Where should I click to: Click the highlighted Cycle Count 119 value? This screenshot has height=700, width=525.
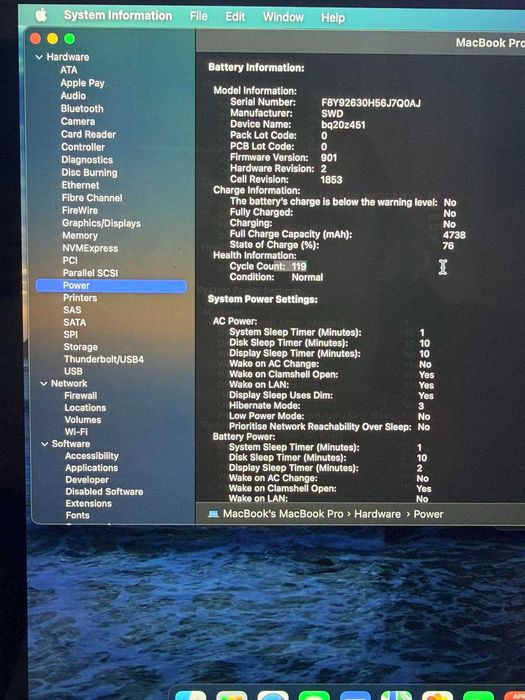299,267
